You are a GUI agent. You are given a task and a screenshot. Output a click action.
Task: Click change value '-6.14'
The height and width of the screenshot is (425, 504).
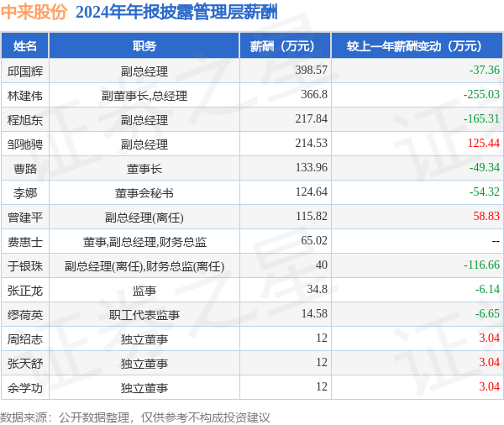[487, 289]
